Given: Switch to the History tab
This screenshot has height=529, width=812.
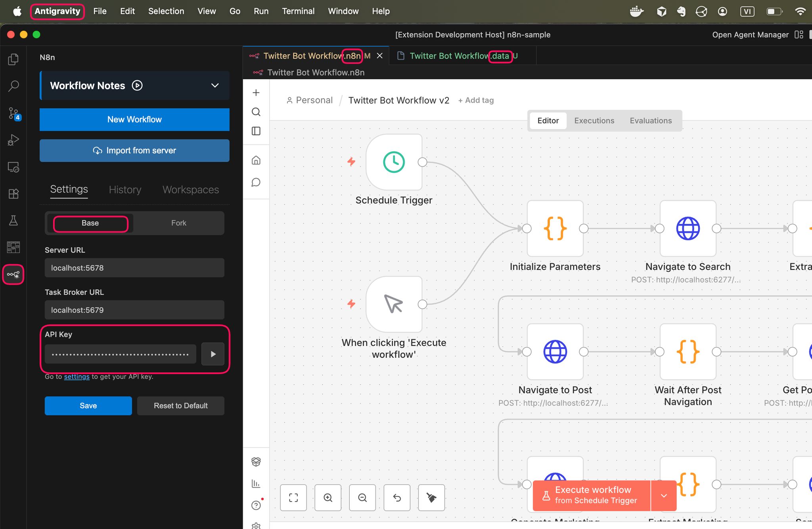Looking at the screenshot, I should tap(125, 189).
